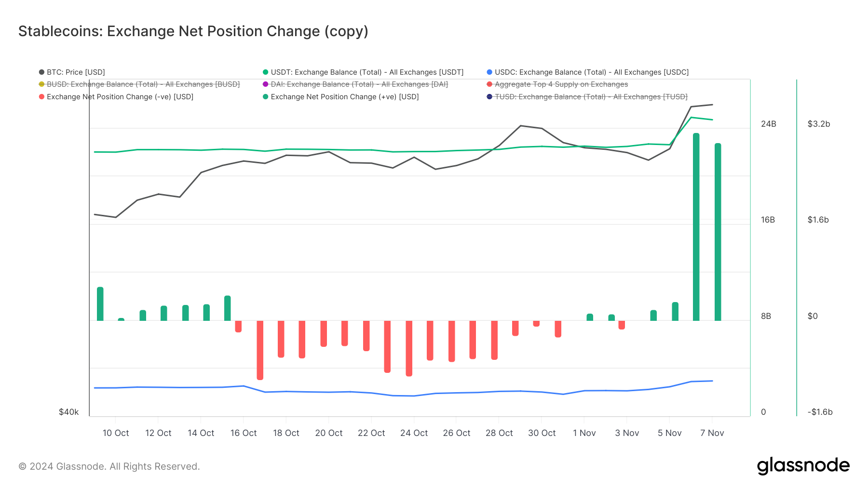
Task: Click the red Net Position Change (-ve) dot
Action: click(x=42, y=97)
